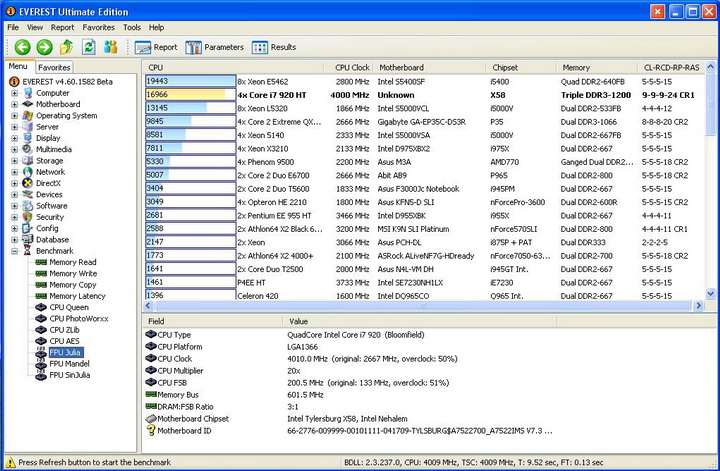
Task: Select the 8x Xeon E5462 result row
Action: (425, 82)
